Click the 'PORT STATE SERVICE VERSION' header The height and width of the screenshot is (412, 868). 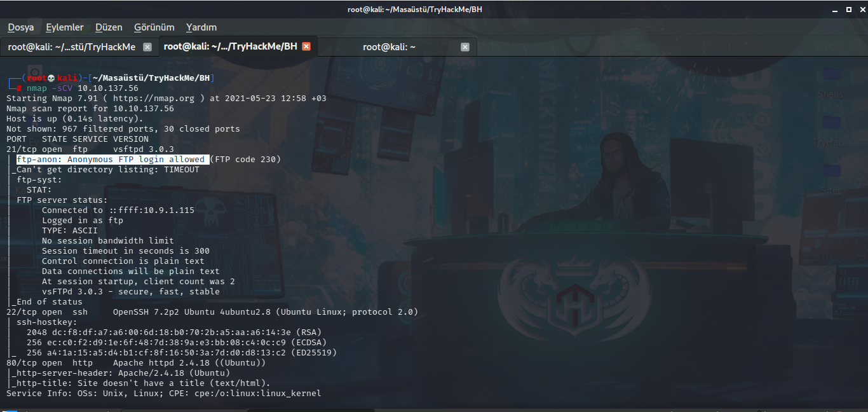point(78,139)
